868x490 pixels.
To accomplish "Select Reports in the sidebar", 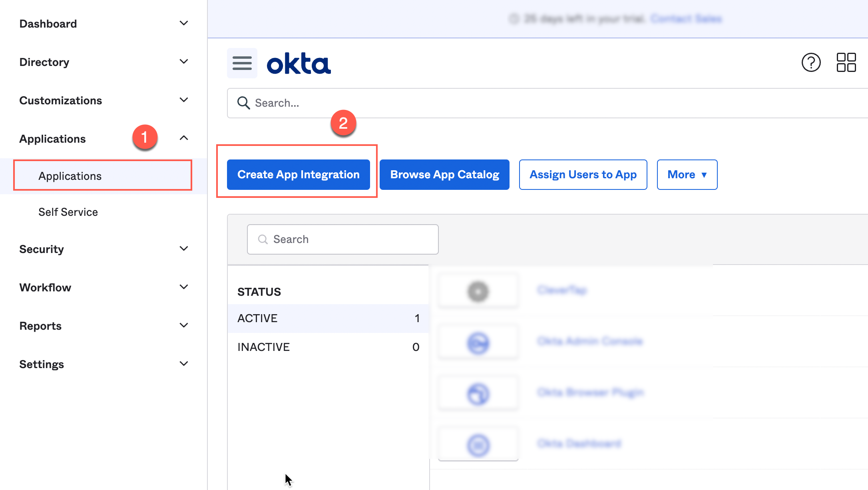I will tap(40, 326).
